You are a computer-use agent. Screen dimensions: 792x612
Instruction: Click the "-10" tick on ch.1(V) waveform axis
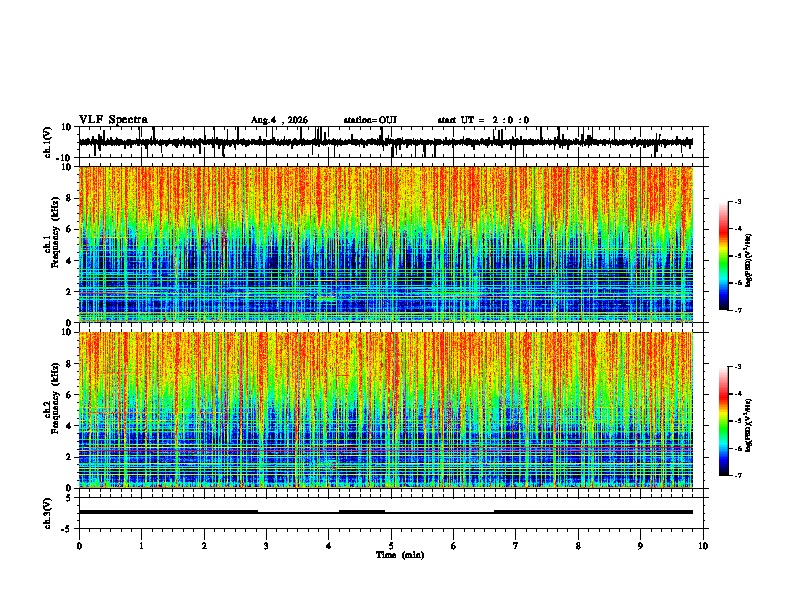[65, 158]
